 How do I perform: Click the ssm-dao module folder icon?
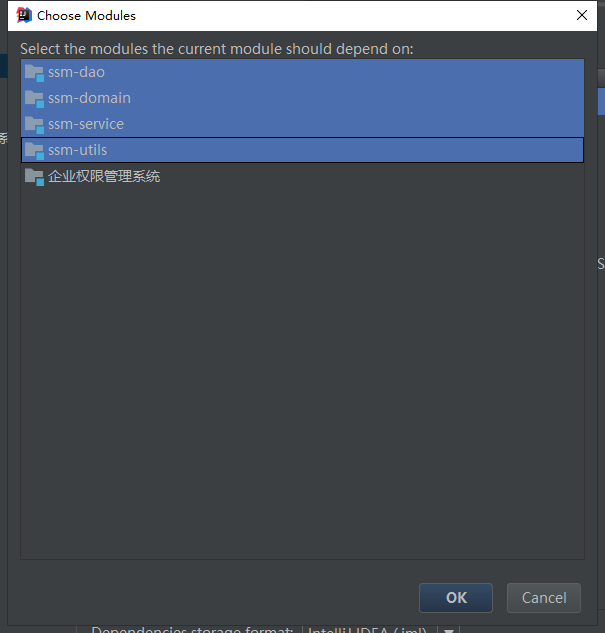click(x=34, y=73)
